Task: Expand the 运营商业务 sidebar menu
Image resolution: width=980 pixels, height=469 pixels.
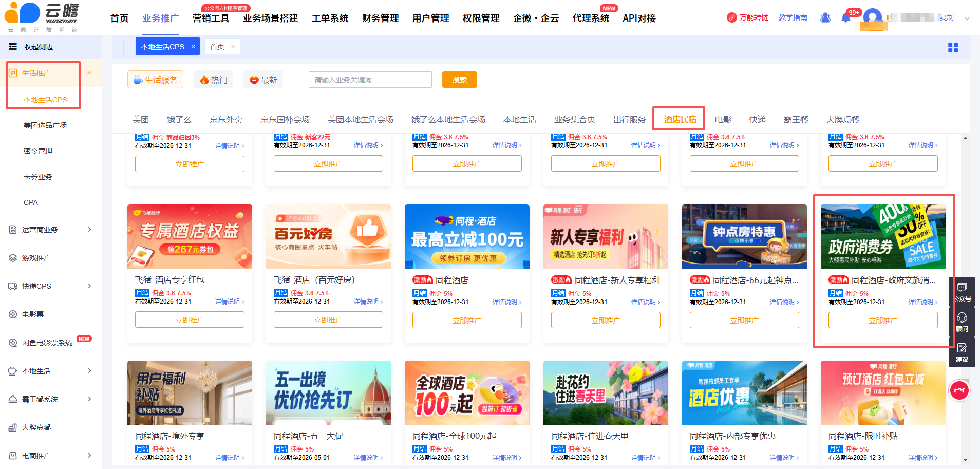Action: click(x=89, y=230)
